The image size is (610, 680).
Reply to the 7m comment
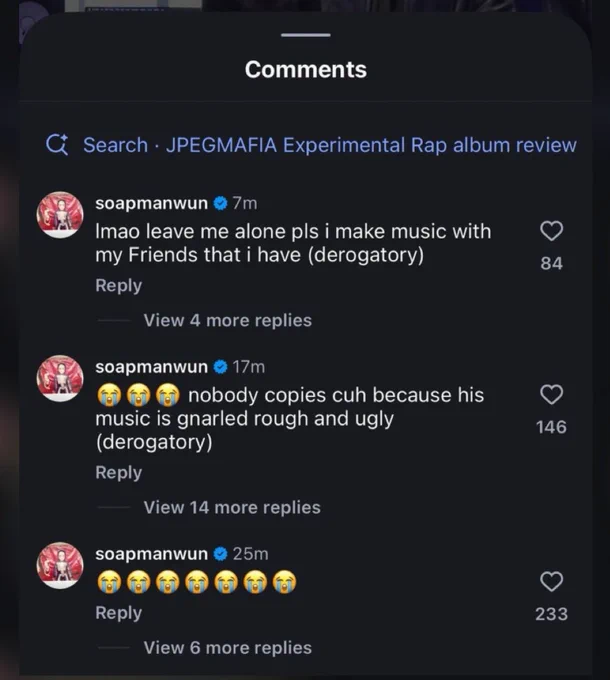pyautogui.click(x=118, y=286)
